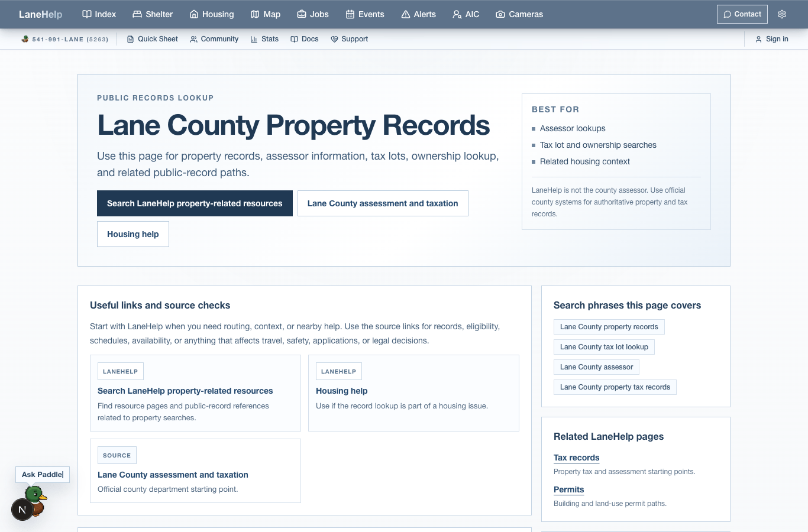Image resolution: width=808 pixels, height=532 pixels.
Task: Click the Events calendar icon
Action: click(x=350, y=14)
